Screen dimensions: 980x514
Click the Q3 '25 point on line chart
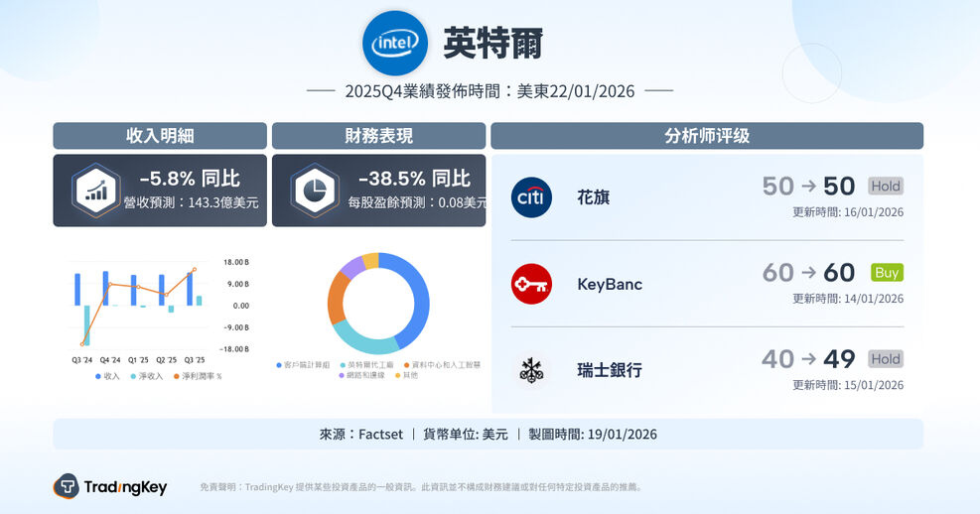(195, 269)
